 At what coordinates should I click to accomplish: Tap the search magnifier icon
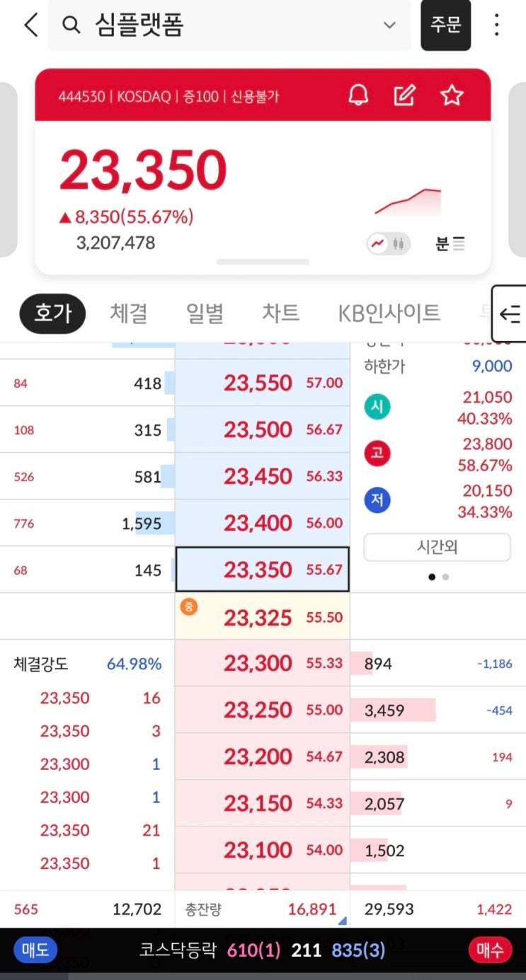click(x=71, y=25)
